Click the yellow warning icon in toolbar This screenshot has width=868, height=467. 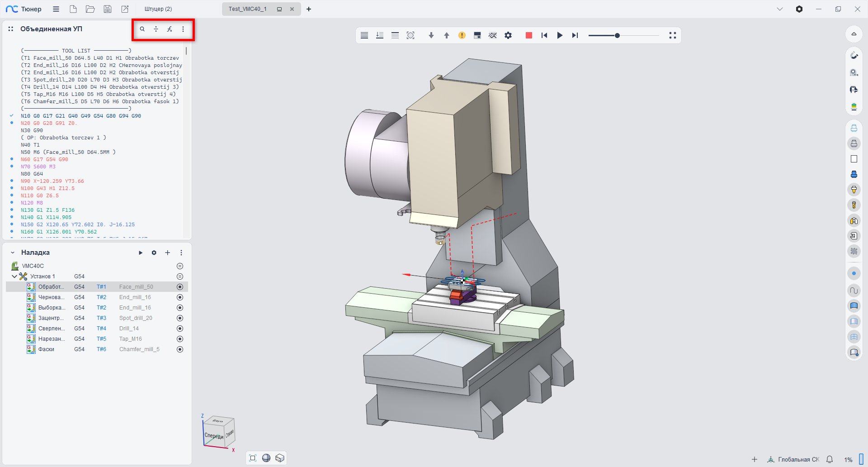click(x=462, y=35)
